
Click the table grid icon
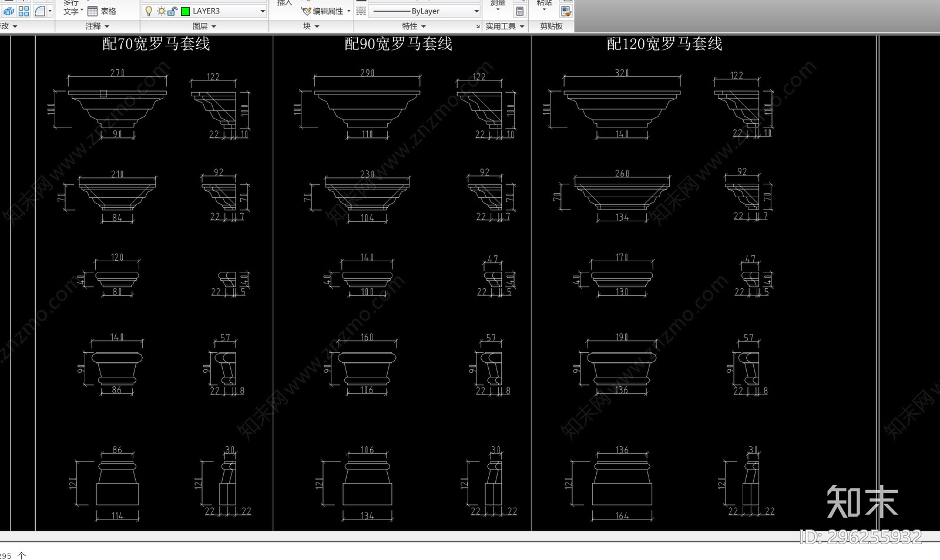pos(92,11)
